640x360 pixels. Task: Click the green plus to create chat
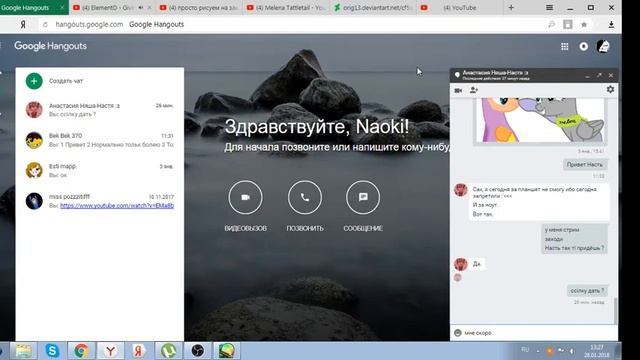[x=34, y=81]
